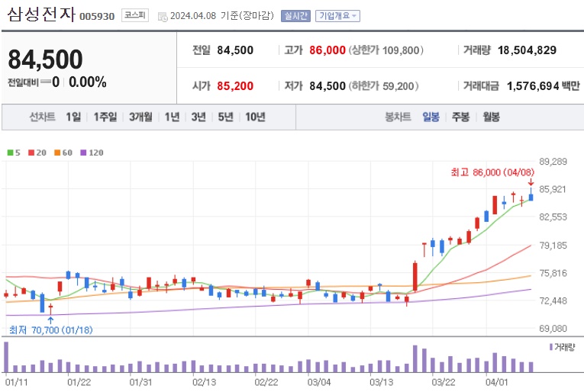Click the calendar icon beside the date
584x392 pixels.
click(x=163, y=17)
